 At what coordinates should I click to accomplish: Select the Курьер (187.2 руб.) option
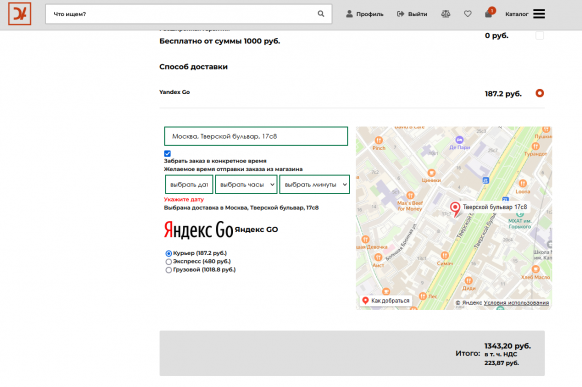pos(169,253)
